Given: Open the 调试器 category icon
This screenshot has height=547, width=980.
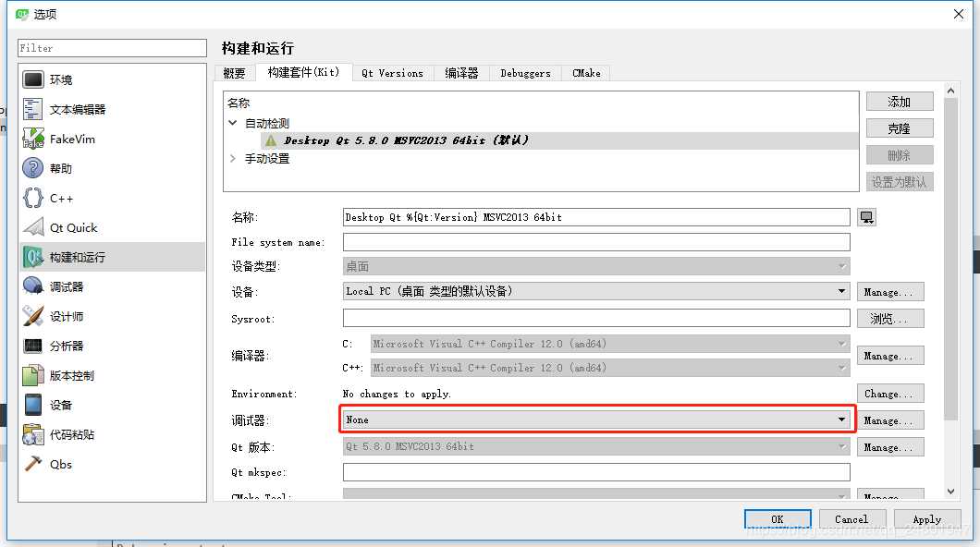Looking at the screenshot, I should (33, 286).
